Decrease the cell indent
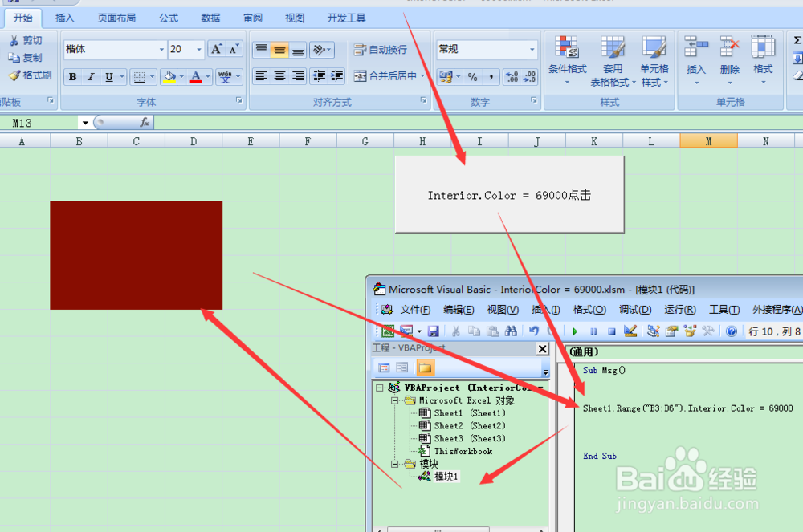The image size is (803, 532). tap(319, 76)
